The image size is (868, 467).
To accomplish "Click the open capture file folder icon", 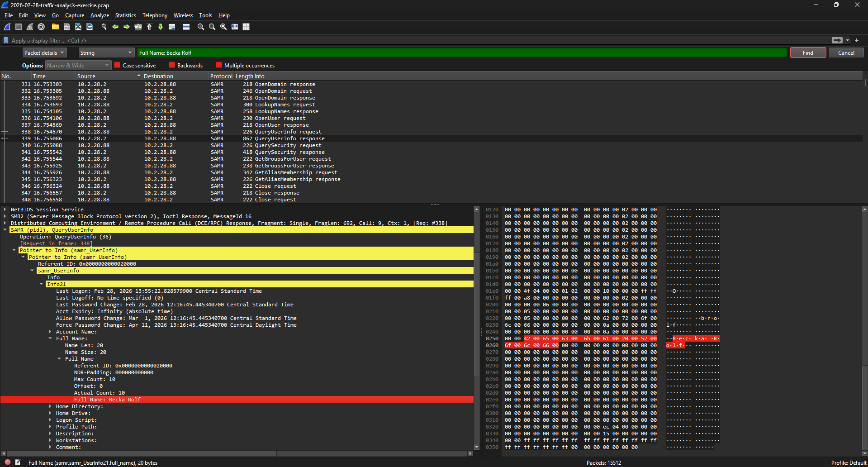I will pos(56,27).
